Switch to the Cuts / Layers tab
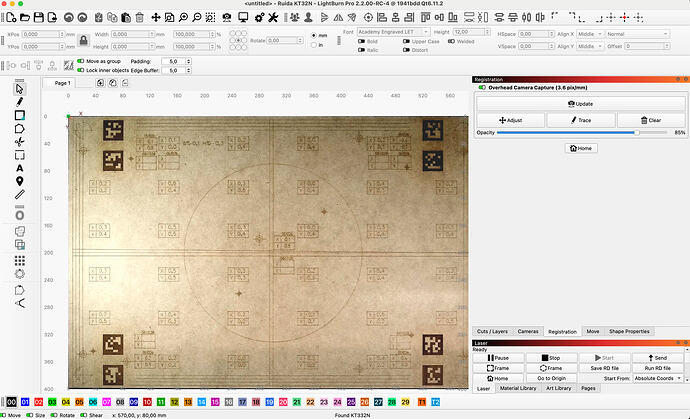Screen dimensions: 690x419 pos(492,331)
